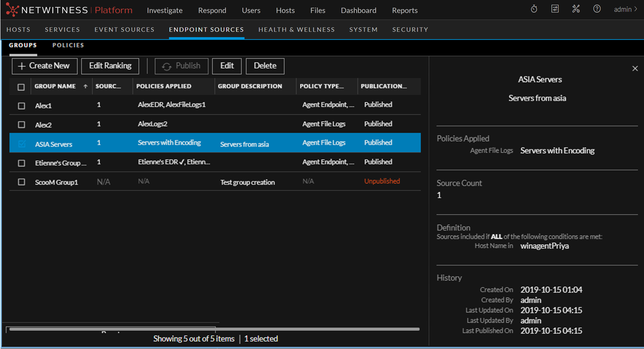
Task: Expand the admin user menu
Action: coord(625,9)
